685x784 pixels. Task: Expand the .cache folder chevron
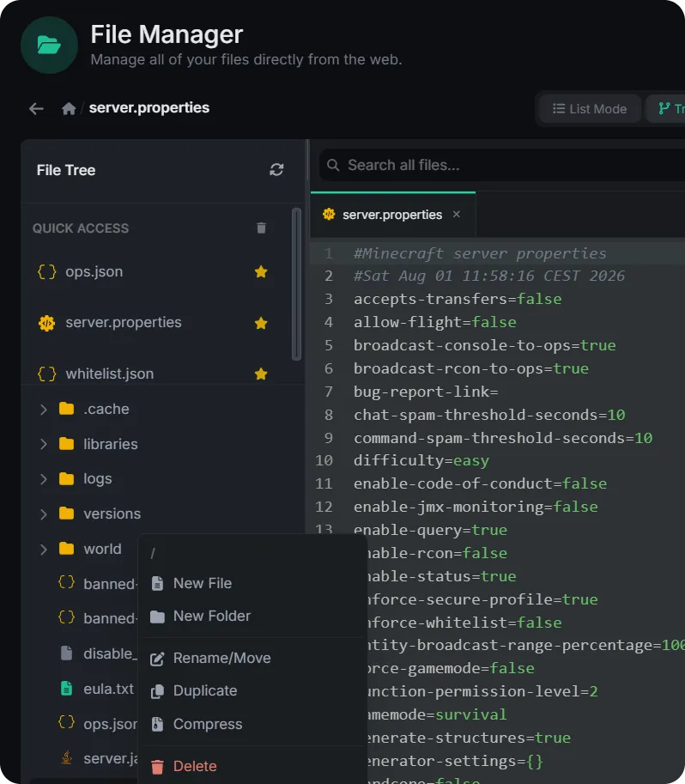pos(44,410)
